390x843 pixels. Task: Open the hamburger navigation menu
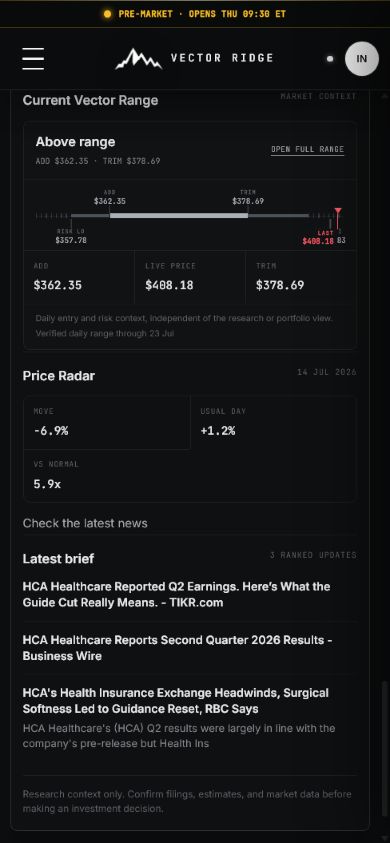pyautogui.click(x=33, y=59)
